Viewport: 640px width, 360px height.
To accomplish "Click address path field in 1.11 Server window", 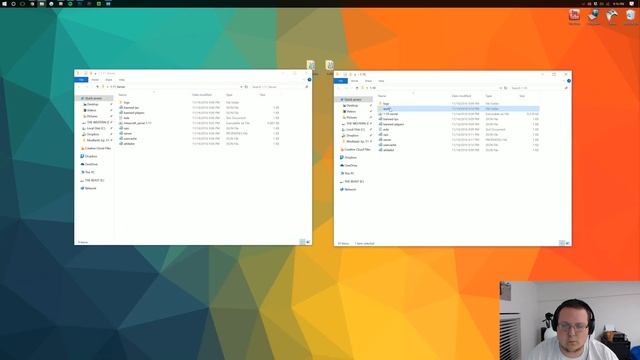I will (x=171, y=87).
